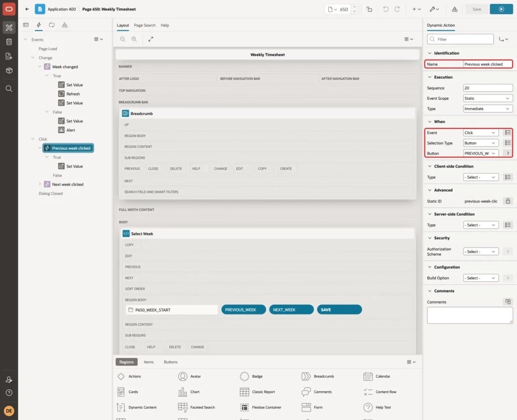
Task: Select the Alert action in the tree
Action: [x=71, y=130]
